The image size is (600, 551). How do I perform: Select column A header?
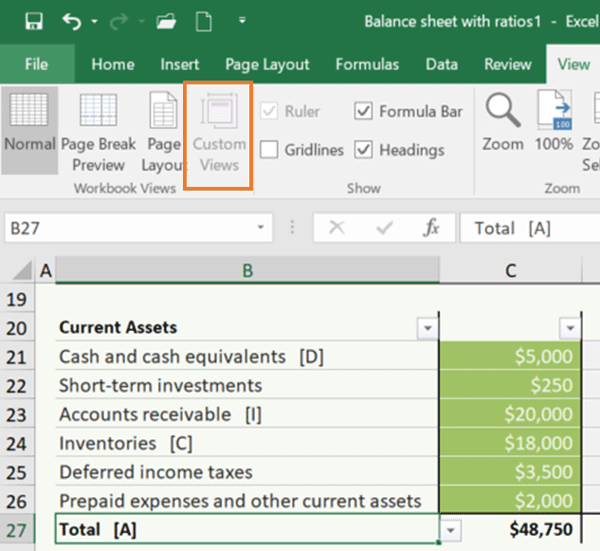coord(46,270)
